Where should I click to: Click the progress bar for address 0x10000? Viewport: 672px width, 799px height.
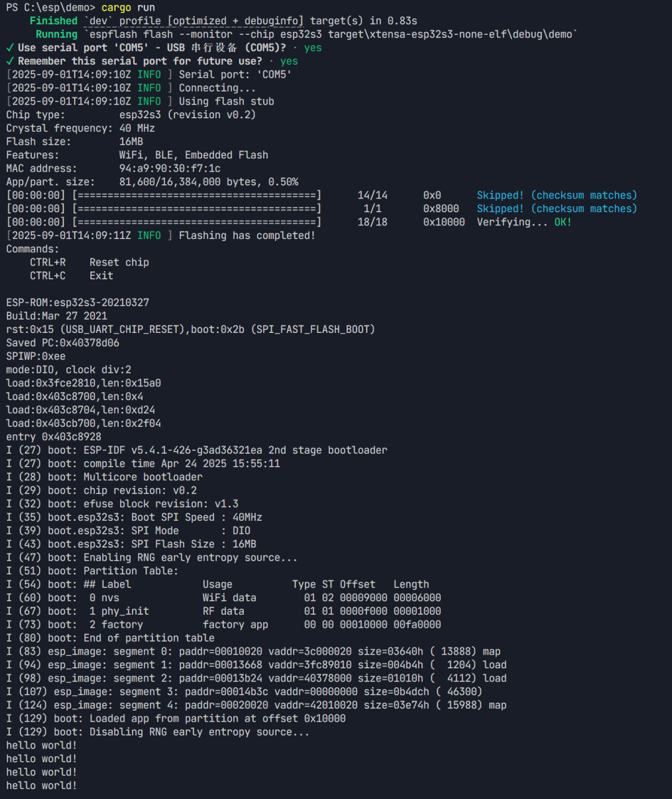197,222
